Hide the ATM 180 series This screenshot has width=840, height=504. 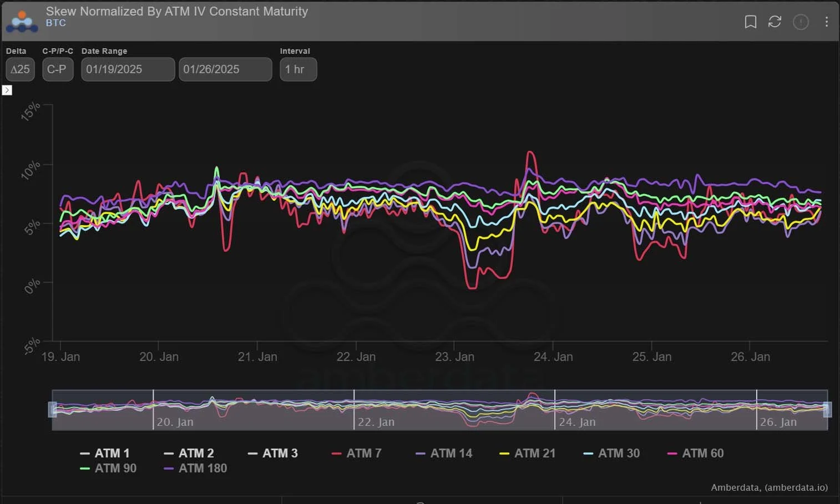195,468
